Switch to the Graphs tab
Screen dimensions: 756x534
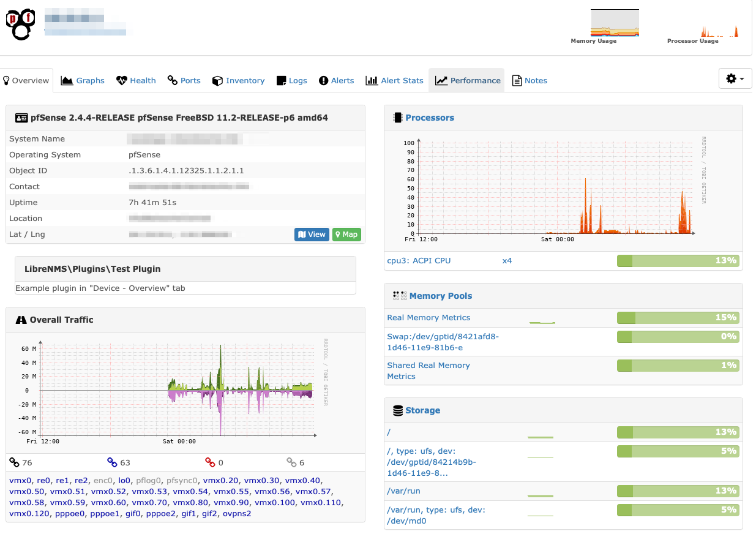[67, 81]
